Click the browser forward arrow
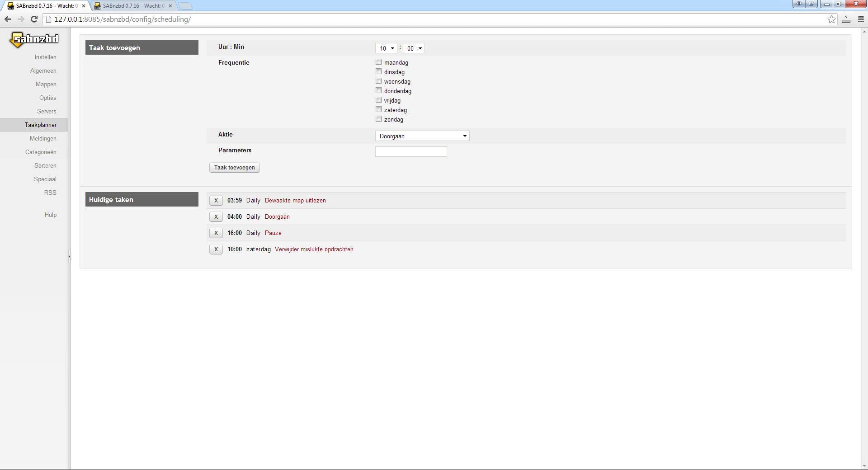 21,19
